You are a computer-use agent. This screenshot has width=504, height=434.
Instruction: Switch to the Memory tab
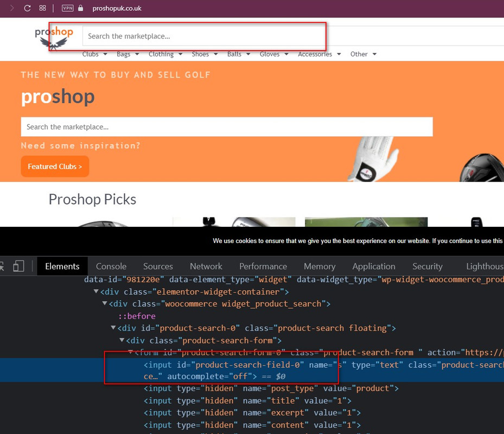[x=320, y=266]
